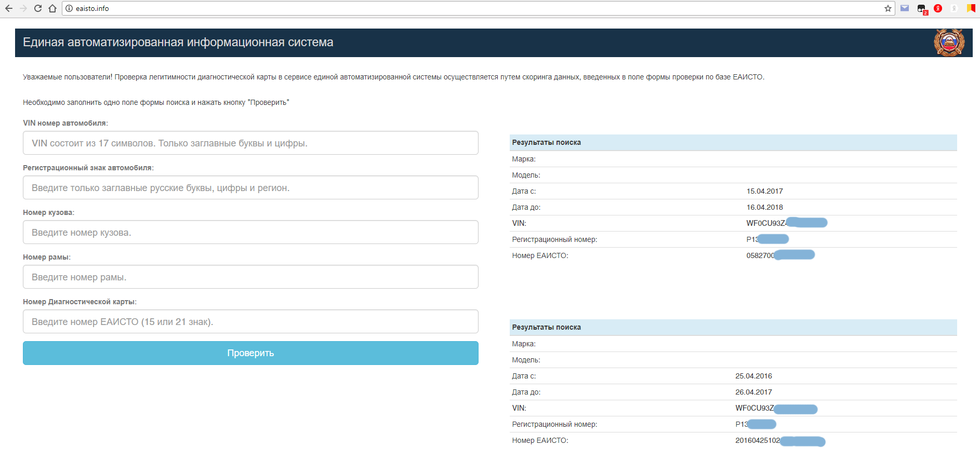Select date 16.04.2018 in first results
This screenshot has height=460, width=980.
click(x=764, y=207)
